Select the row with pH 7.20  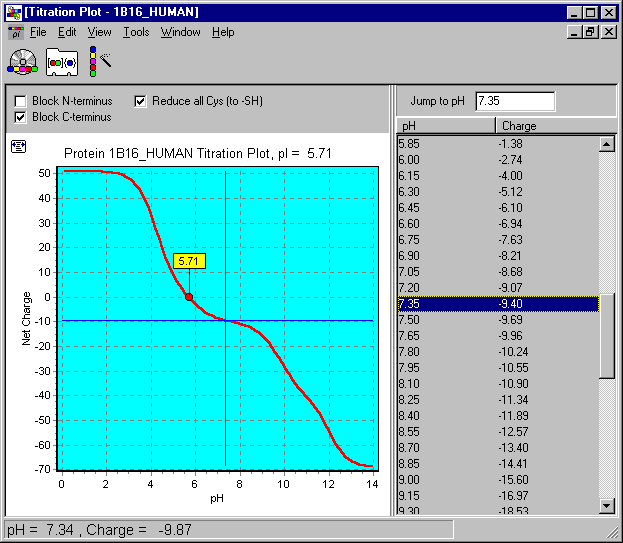498,288
